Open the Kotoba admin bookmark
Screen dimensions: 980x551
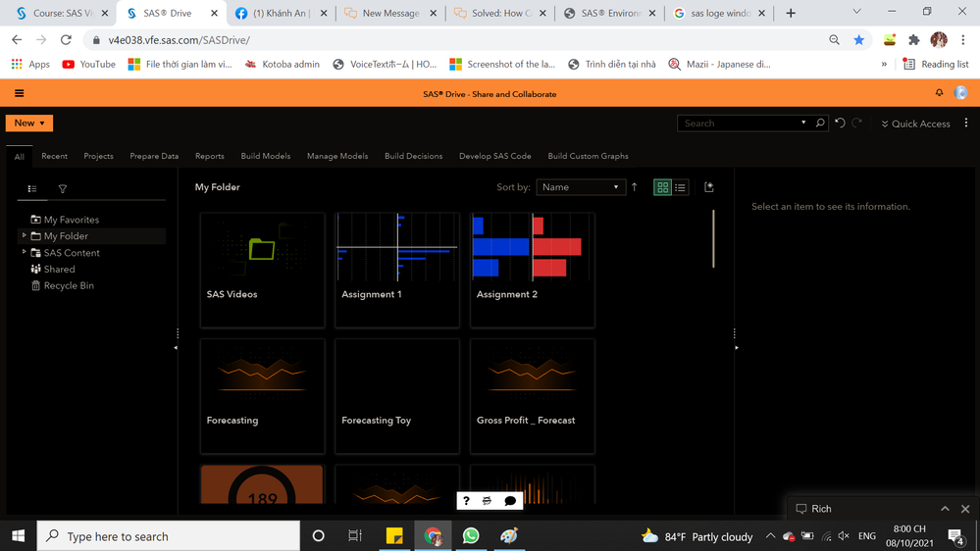pyautogui.click(x=282, y=64)
